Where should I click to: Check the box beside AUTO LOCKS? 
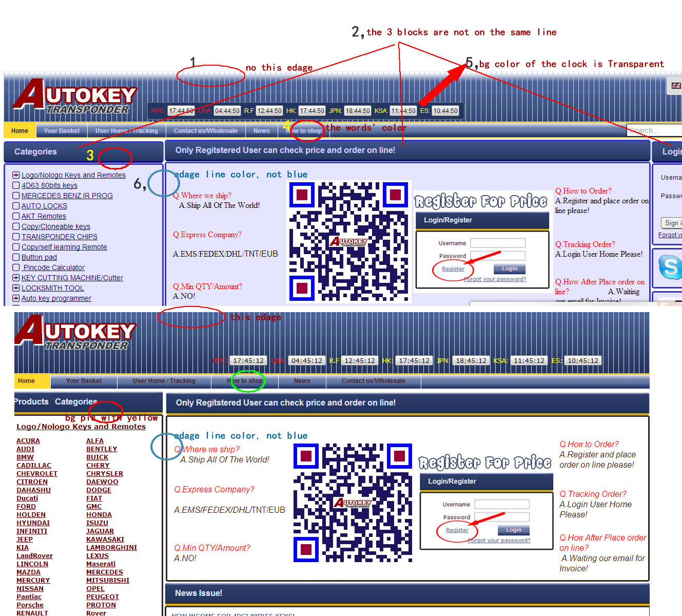16,206
